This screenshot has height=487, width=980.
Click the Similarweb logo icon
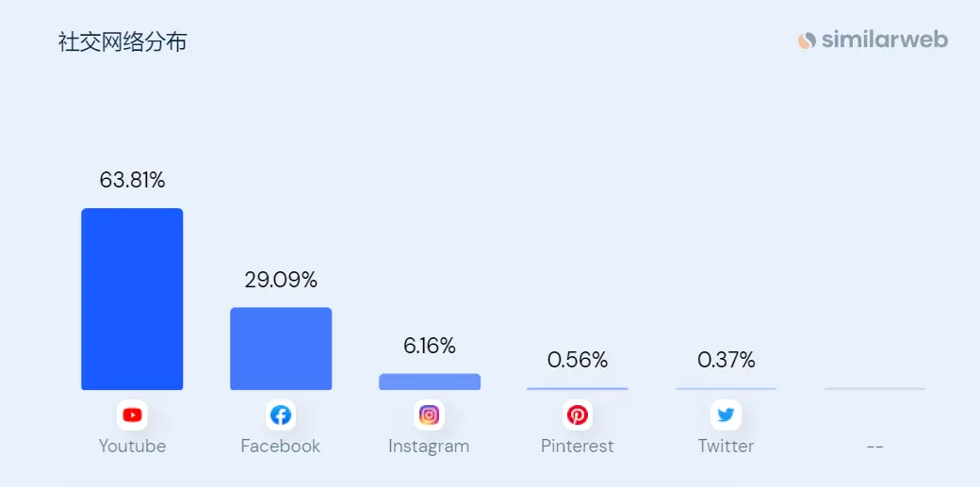[x=807, y=41]
